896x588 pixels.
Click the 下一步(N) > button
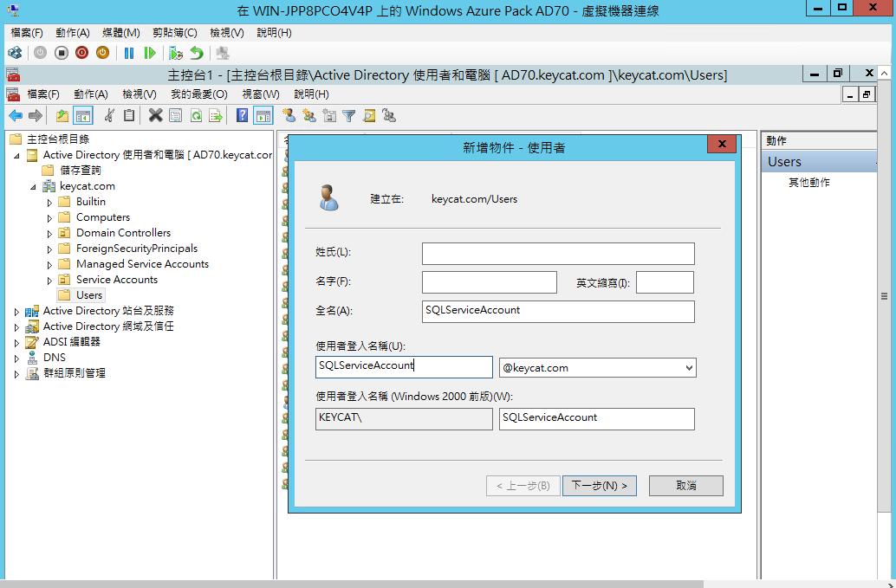coord(600,486)
